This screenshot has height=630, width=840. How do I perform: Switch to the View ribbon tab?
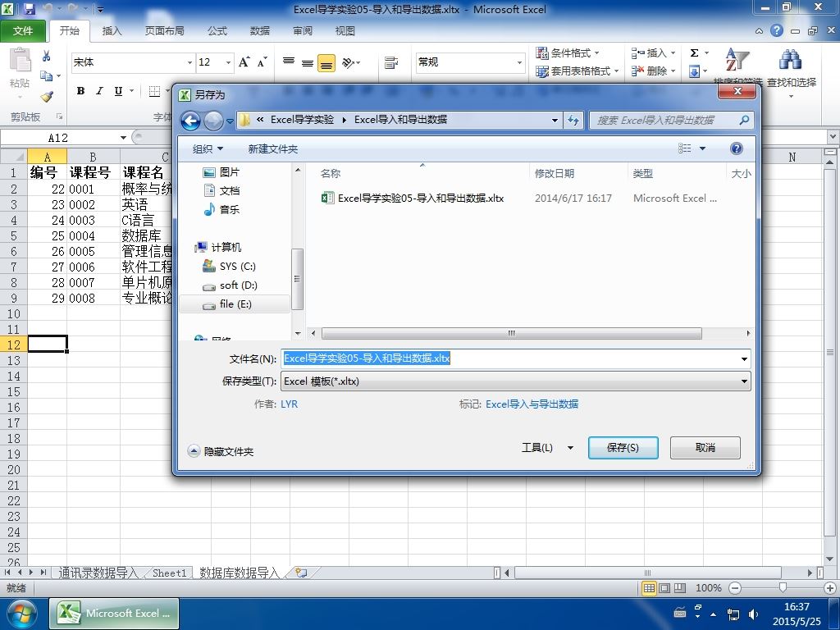point(345,31)
